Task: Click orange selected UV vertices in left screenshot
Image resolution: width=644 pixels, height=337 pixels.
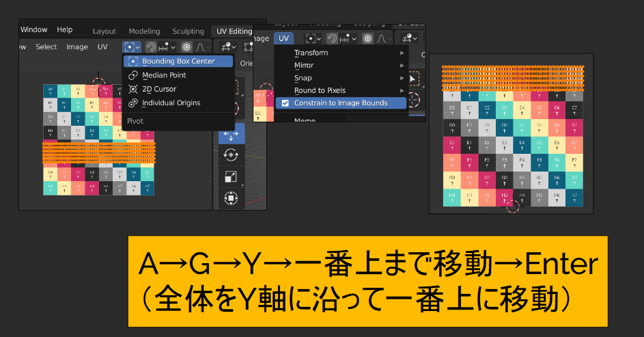Action: click(x=98, y=153)
